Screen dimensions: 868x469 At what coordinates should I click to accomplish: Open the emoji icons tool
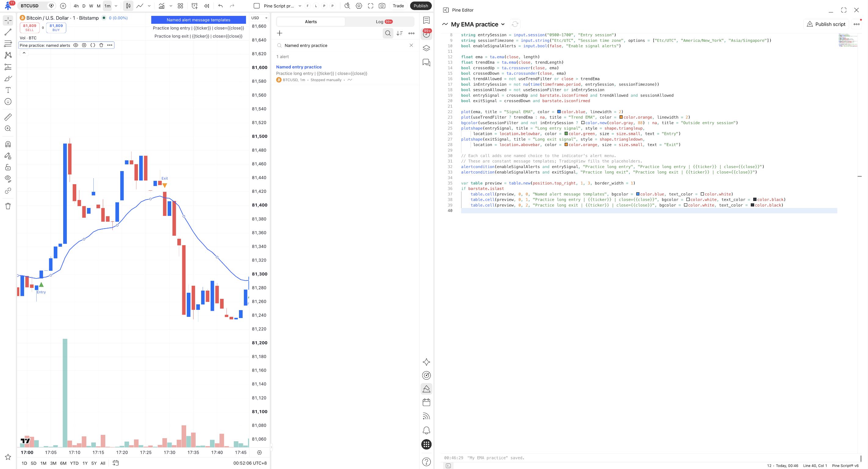click(8, 102)
